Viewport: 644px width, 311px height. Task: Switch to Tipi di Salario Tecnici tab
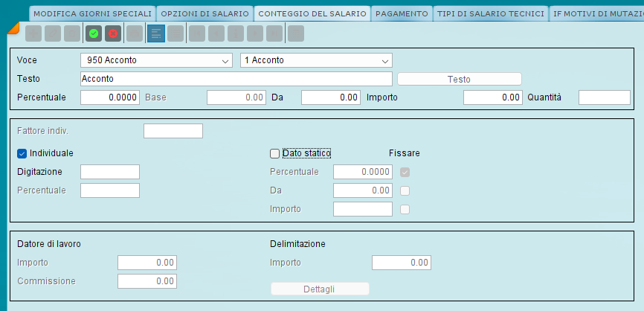tap(491, 13)
